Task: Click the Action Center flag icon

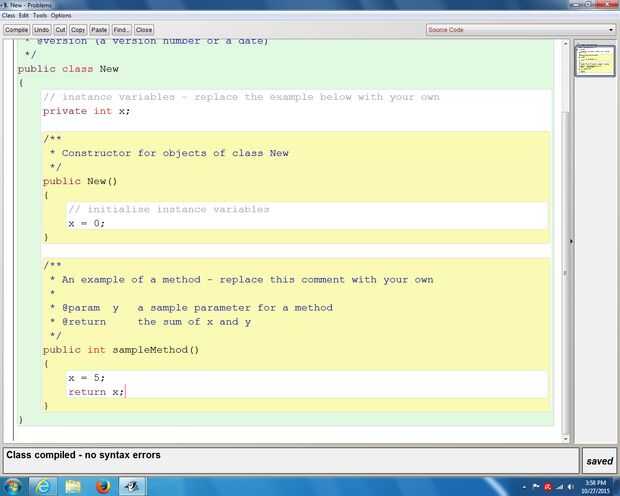Action: 536,487
